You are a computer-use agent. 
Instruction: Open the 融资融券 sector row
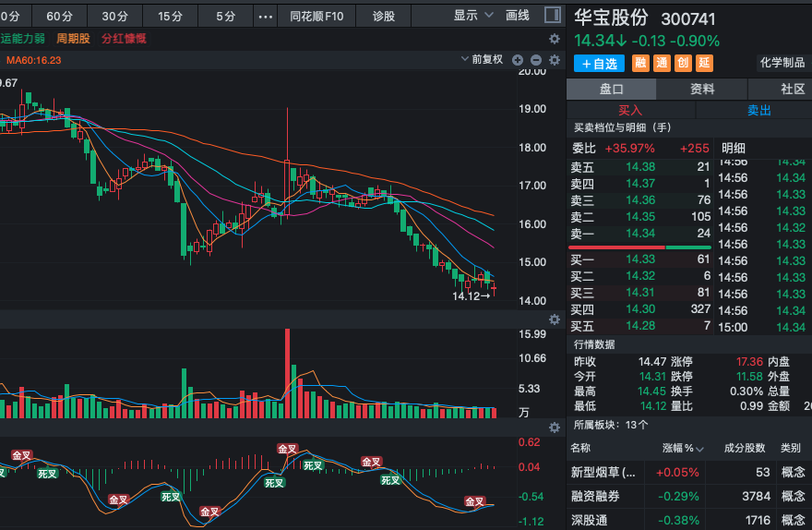[689, 497]
